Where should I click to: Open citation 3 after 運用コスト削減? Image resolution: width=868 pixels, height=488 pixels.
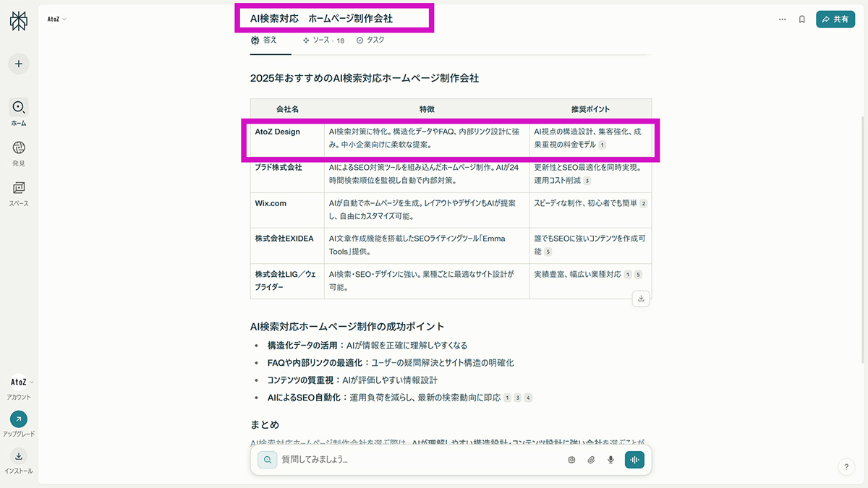pyautogui.click(x=587, y=181)
